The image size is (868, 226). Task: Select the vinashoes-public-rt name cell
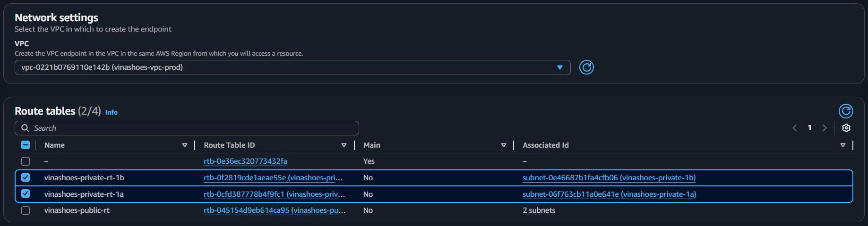[x=77, y=210]
